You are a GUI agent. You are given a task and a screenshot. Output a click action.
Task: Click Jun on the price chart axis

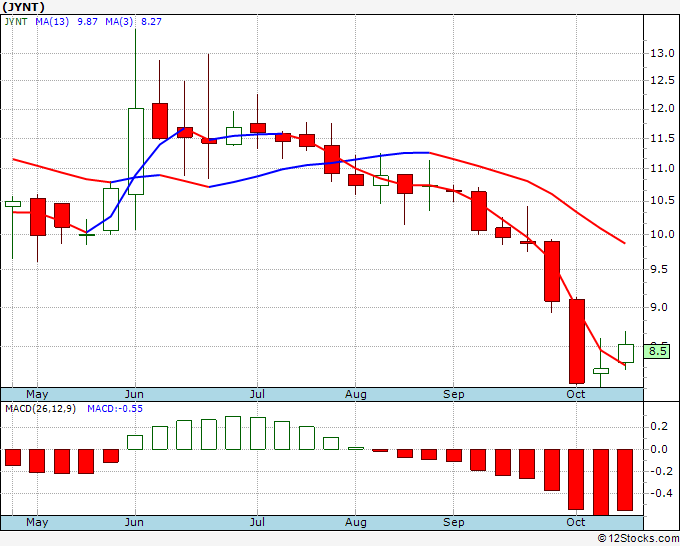[134, 394]
